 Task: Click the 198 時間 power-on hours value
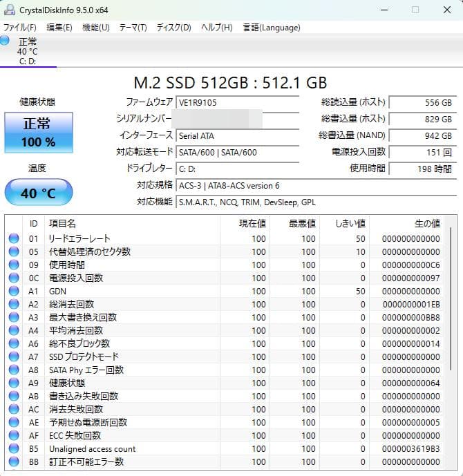pyautogui.click(x=423, y=169)
